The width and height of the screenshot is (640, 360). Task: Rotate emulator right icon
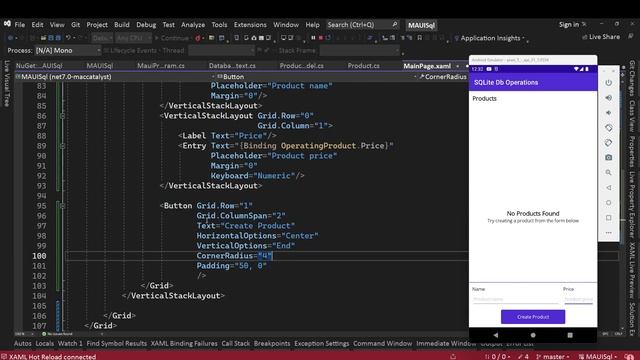pos(609,142)
